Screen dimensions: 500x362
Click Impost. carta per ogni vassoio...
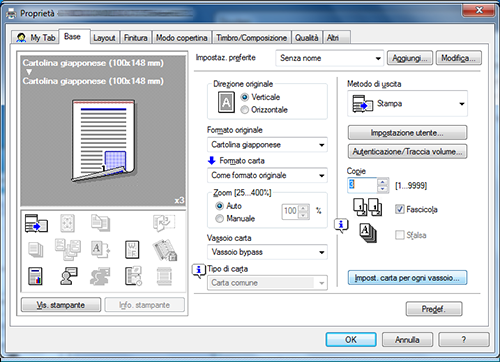click(407, 277)
